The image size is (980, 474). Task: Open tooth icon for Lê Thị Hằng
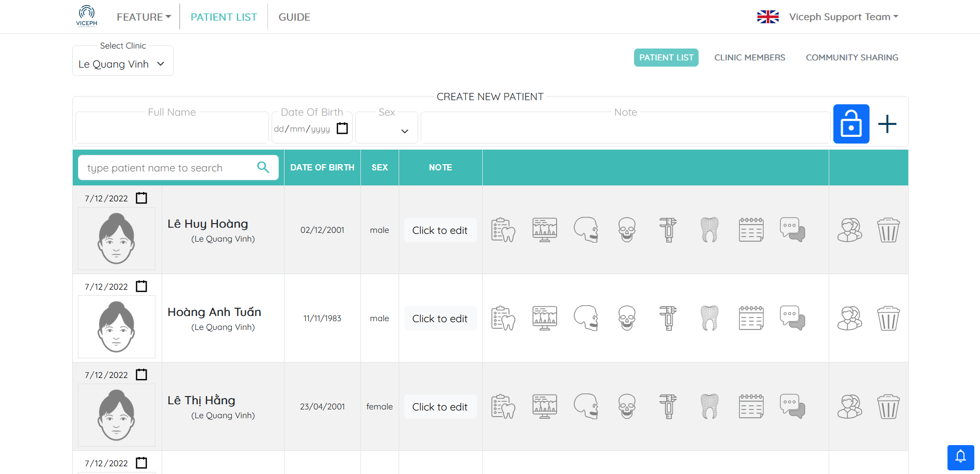click(709, 406)
